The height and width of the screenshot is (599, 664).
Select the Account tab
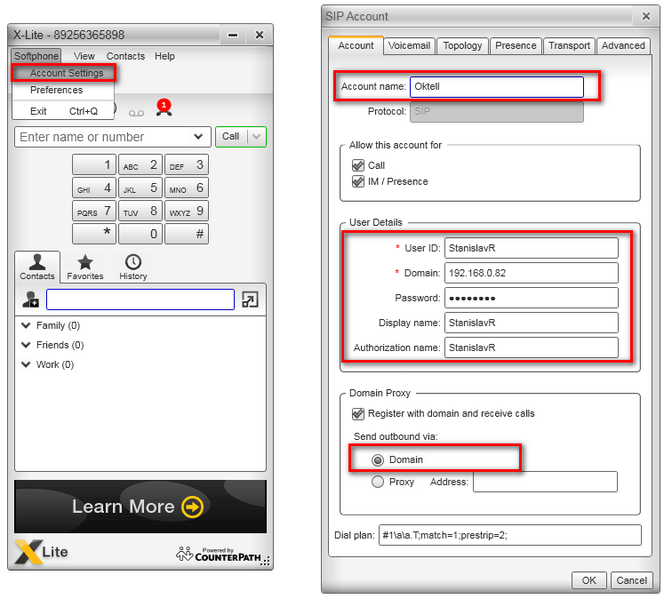coord(356,46)
